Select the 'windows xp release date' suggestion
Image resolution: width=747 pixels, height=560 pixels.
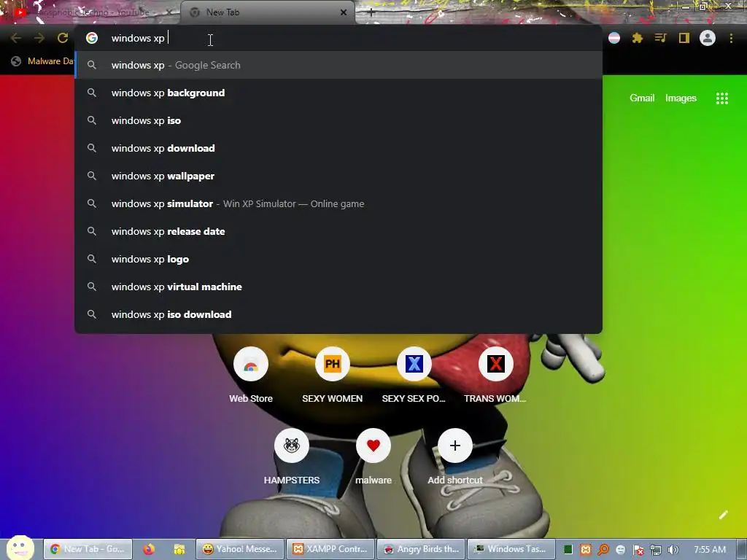tap(338, 231)
